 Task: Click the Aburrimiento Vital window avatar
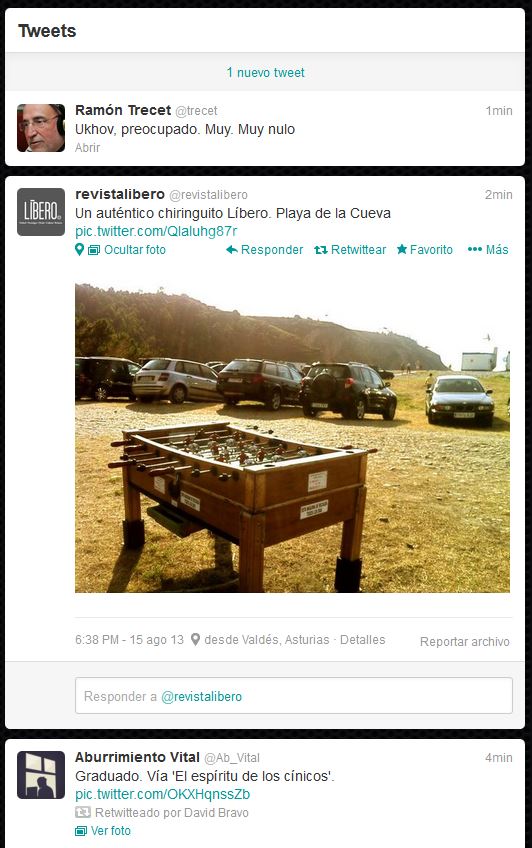[41, 775]
